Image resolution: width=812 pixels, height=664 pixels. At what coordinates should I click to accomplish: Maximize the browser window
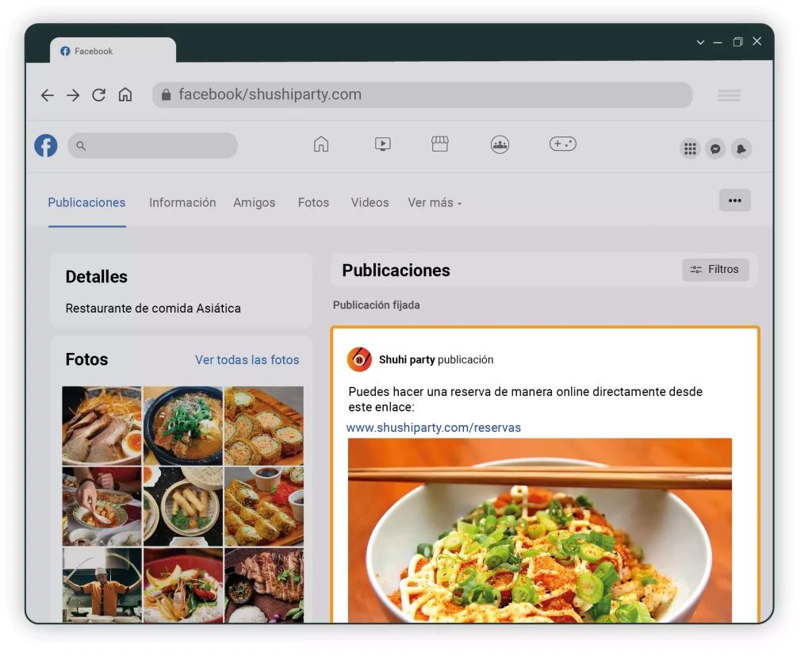coord(737,42)
